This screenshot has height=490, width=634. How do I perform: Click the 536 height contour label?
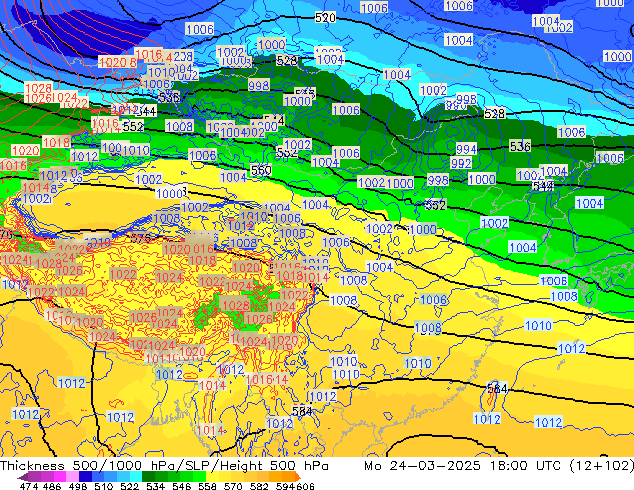coord(520,146)
